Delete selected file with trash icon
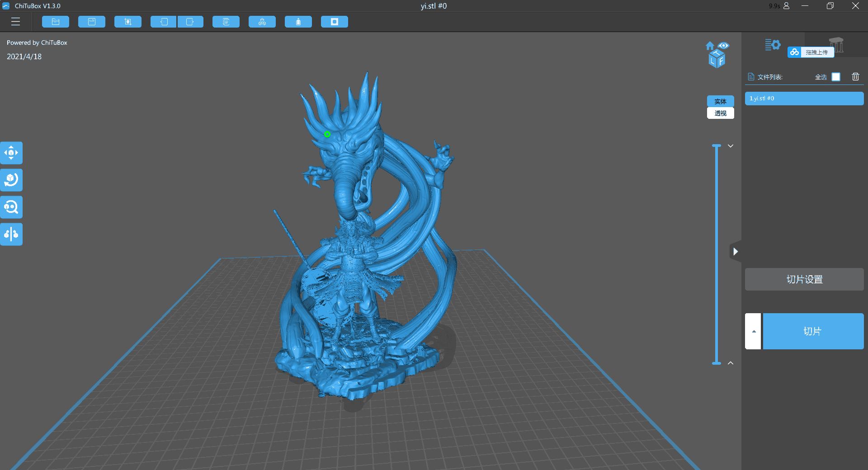 (x=855, y=77)
